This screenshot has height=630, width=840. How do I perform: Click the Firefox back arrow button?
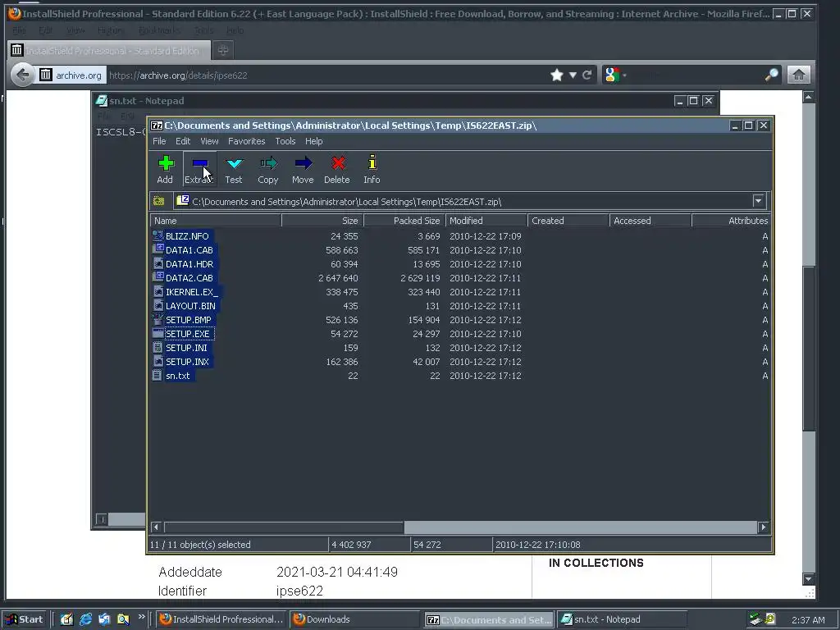point(22,75)
